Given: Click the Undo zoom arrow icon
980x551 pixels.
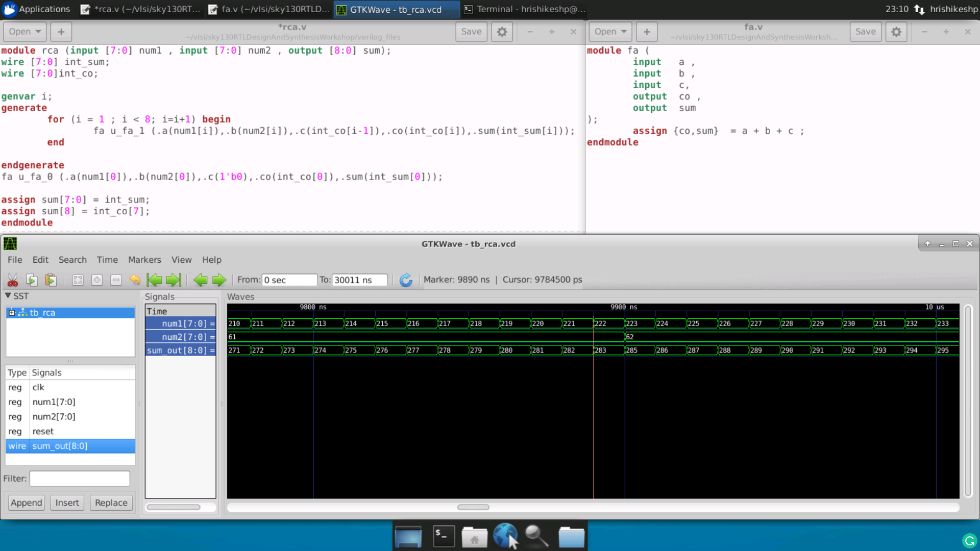Looking at the screenshot, I should point(135,280).
